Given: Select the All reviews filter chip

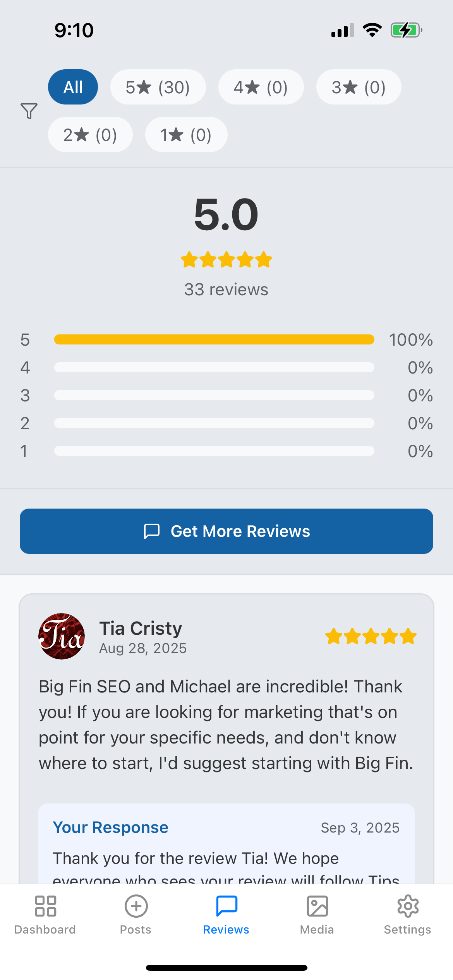Looking at the screenshot, I should (73, 87).
